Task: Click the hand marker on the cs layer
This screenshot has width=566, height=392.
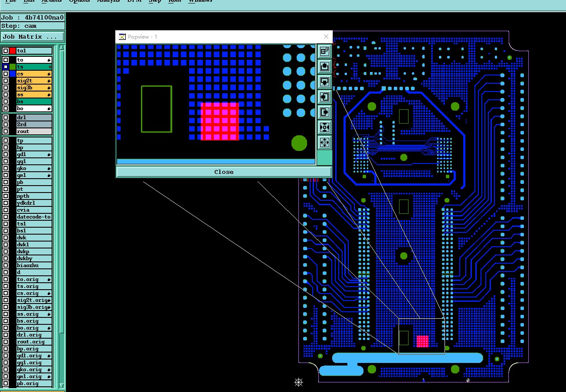Action: tap(49, 74)
